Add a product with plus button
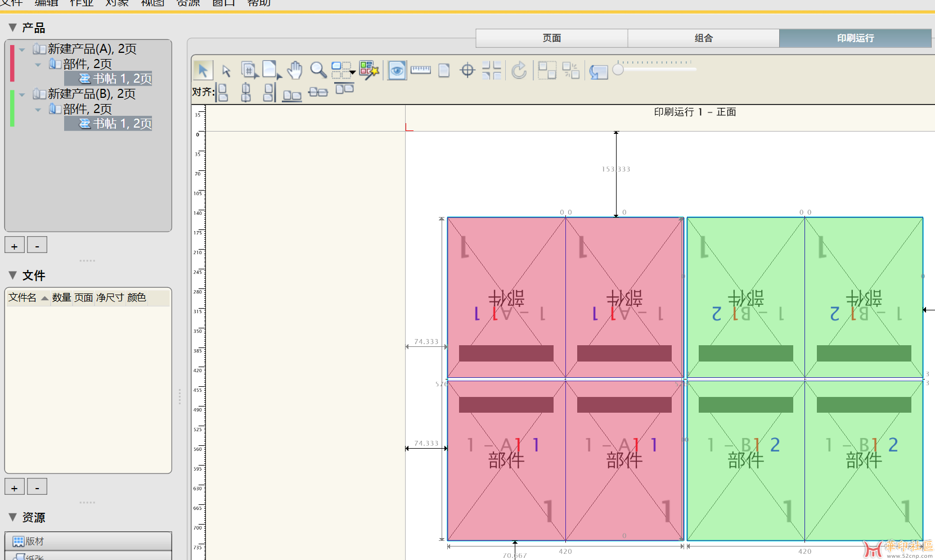The image size is (935, 560). [15, 245]
